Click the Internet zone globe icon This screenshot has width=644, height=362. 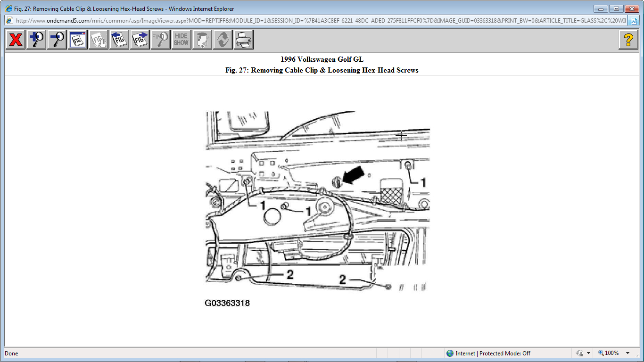pyautogui.click(x=450, y=353)
